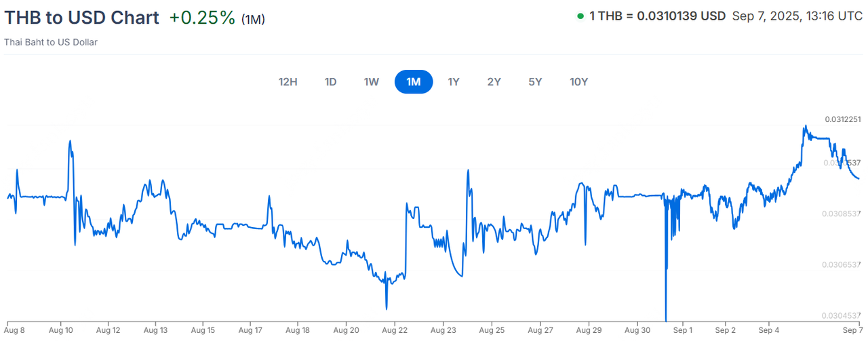Show the 1W chart range
Image resolution: width=868 pixels, height=341 pixels.
pos(371,82)
